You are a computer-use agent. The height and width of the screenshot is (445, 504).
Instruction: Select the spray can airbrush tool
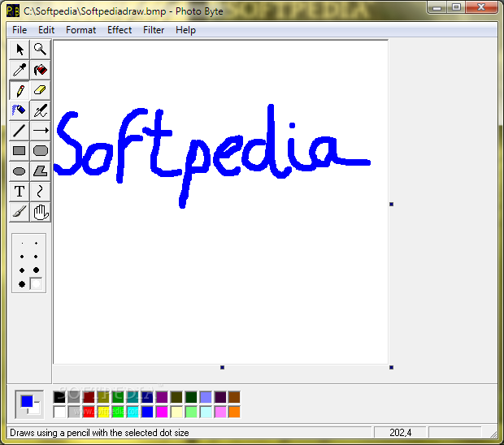20,110
